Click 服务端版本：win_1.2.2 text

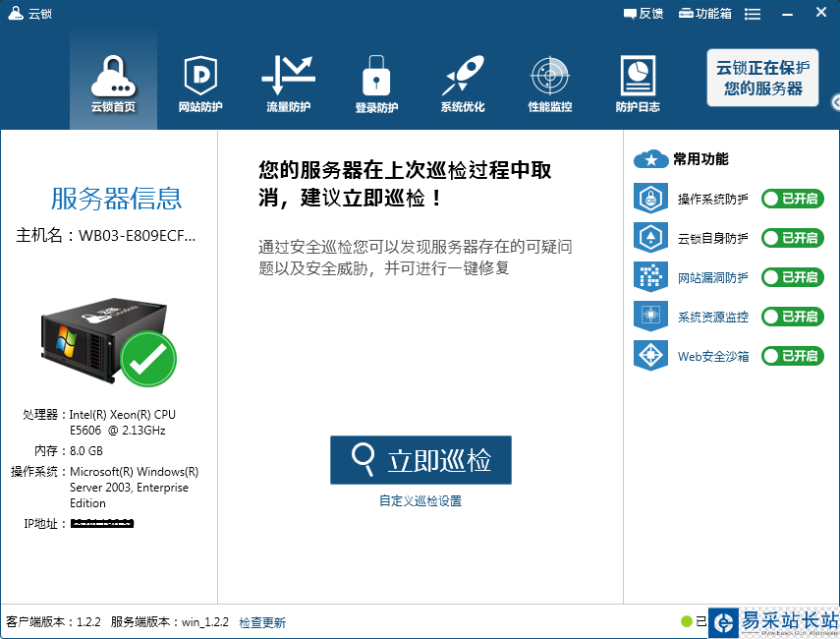click(x=170, y=622)
